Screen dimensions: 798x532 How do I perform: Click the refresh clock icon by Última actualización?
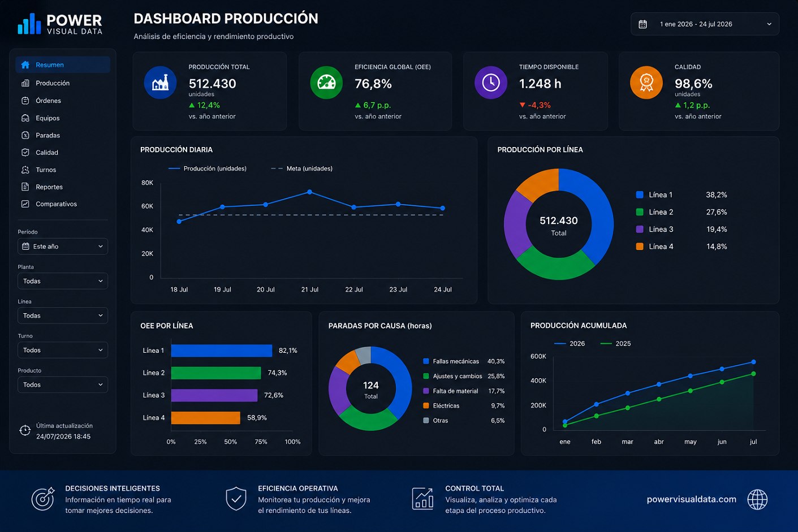[25, 430]
